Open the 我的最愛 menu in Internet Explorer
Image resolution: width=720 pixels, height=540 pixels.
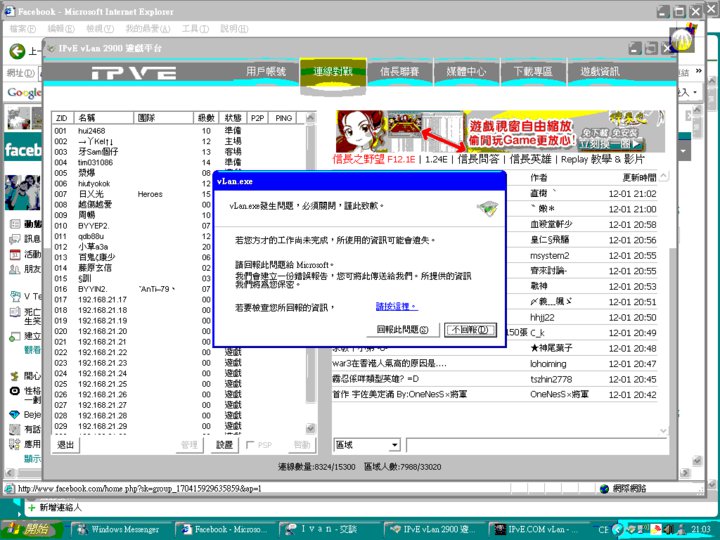pyautogui.click(x=148, y=29)
